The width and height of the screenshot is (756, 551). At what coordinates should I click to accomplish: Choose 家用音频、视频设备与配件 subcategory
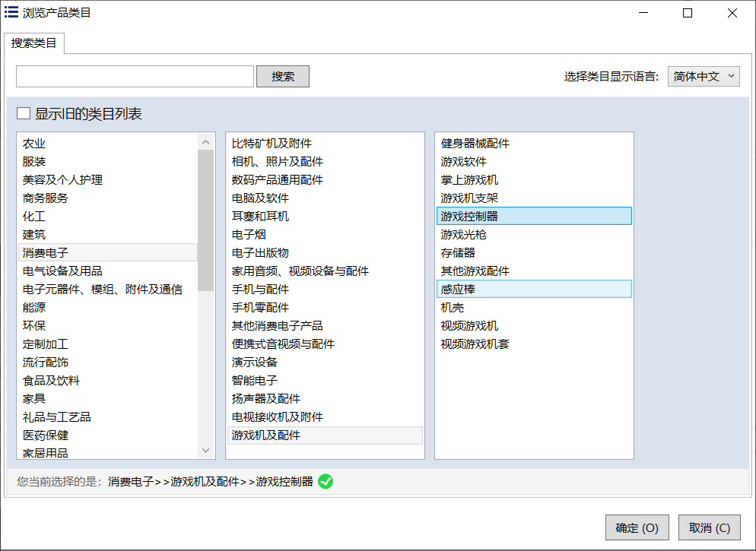325,271
